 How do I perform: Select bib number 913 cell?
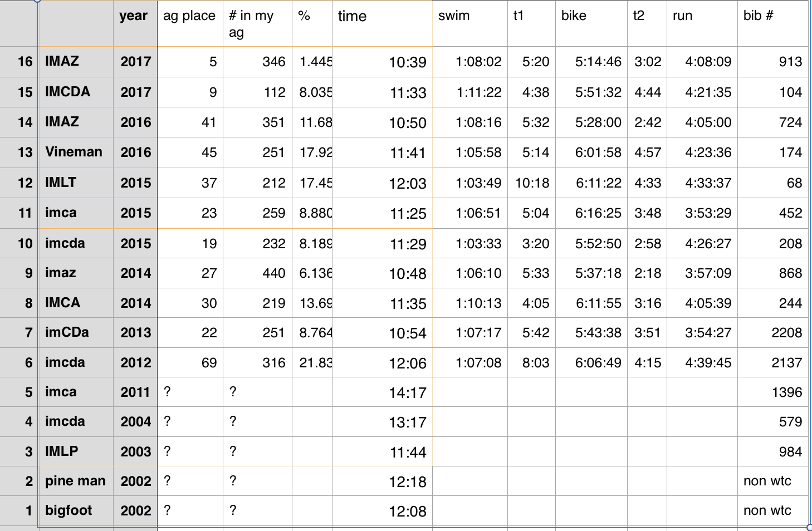(773, 62)
